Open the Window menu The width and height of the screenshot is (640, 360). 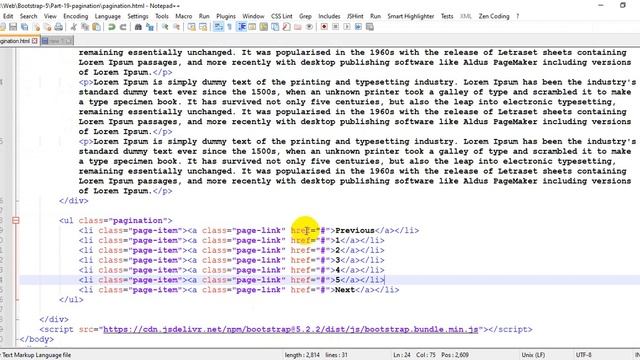pyautogui.click(x=253, y=16)
